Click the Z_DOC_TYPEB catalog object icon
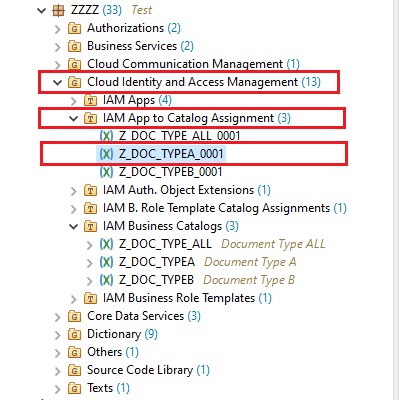 click(x=106, y=280)
